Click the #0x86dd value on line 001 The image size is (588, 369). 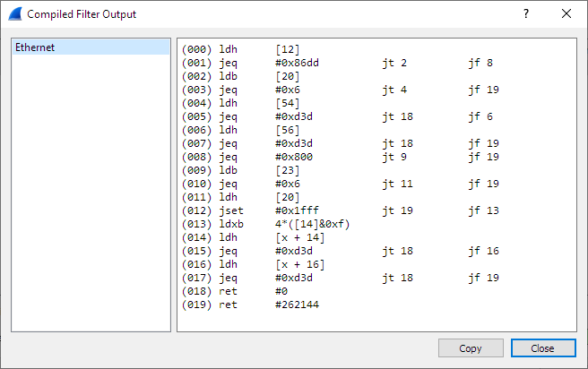298,63
